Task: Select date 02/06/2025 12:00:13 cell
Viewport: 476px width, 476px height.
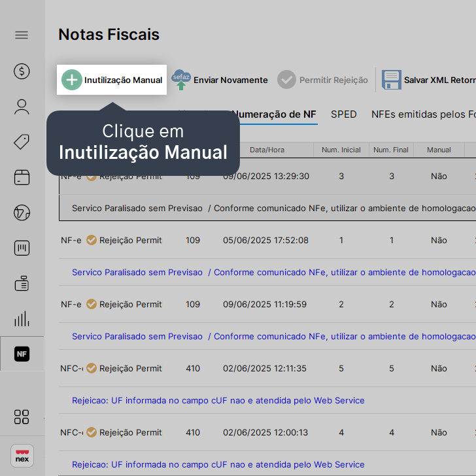Action: [x=265, y=432]
